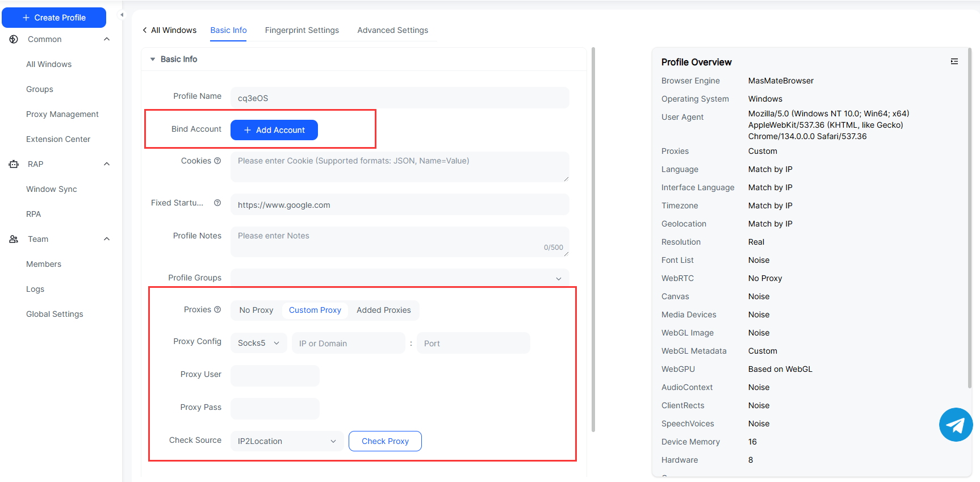Click the back arrow to All Windows
980x482 pixels.
click(145, 30)
